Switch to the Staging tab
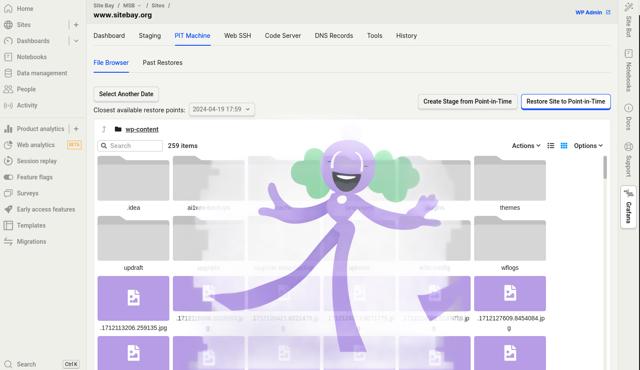Image resolution: width=640 pixels, height=370 pixels. pos(149,36)
